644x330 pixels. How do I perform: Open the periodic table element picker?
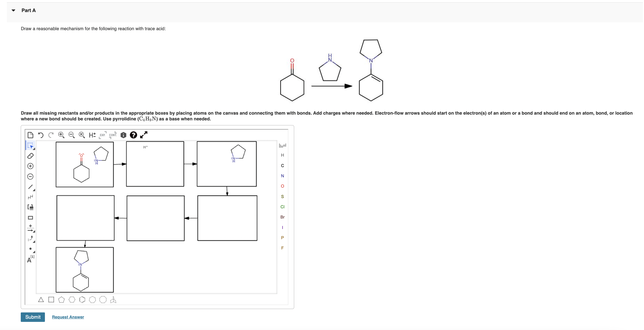(282, 145)
